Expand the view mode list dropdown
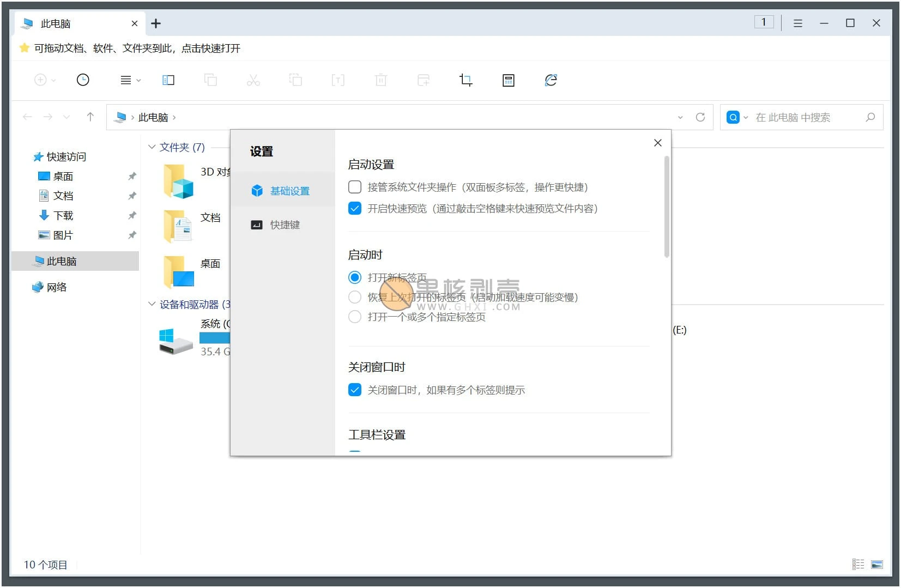 point(130,80)
